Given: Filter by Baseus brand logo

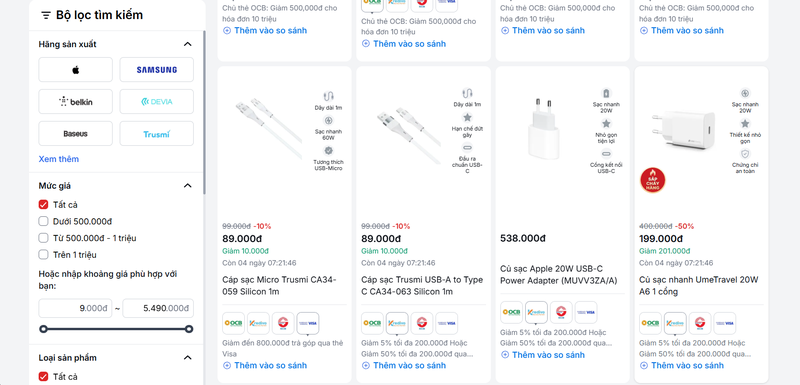Looking at the screenshot, I should 76,134.
